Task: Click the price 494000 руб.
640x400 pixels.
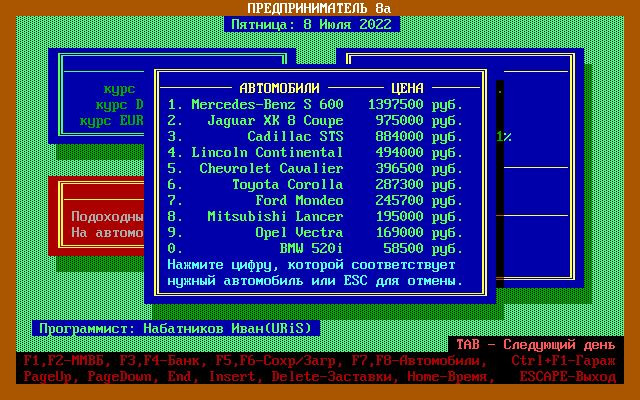Action: [x=420, y=152]
